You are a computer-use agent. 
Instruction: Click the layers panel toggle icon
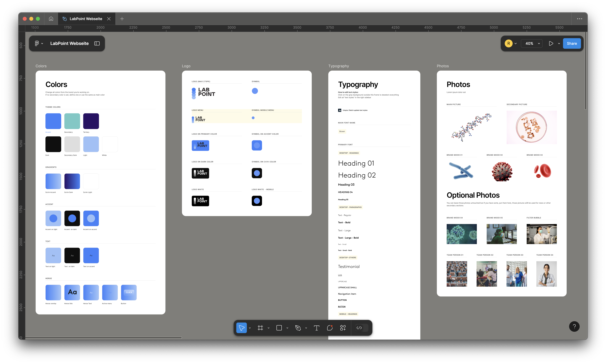tap(97, 43)
